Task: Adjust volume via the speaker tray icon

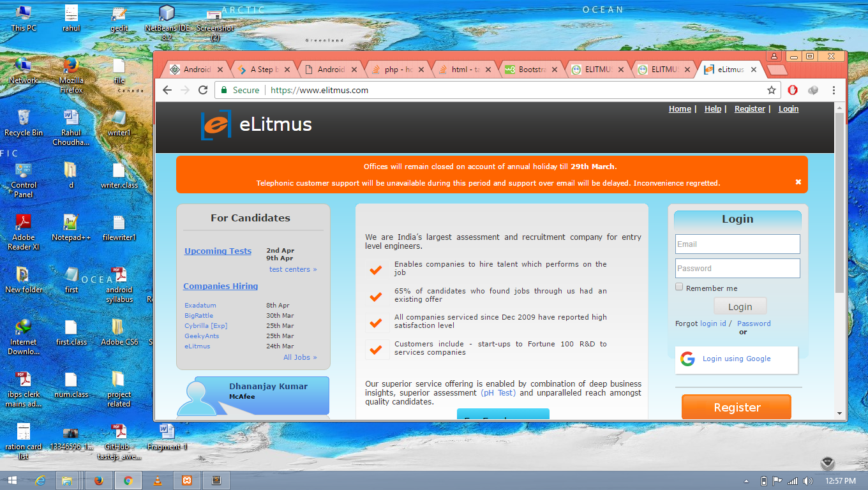Action: coord(808,481)
